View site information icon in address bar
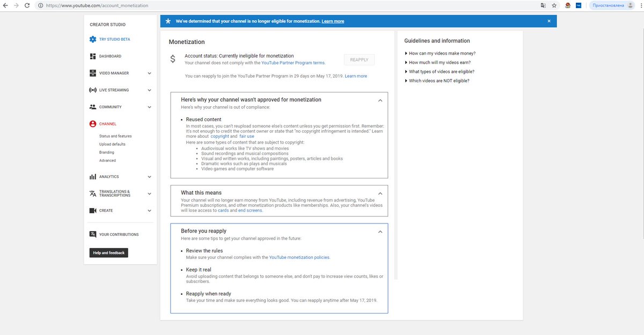Screen dimensions: 644x335 point(41,5)
